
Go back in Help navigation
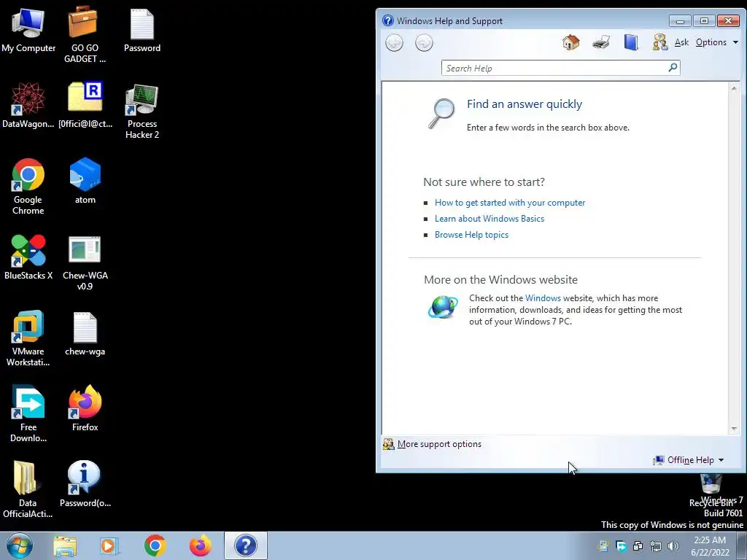coord(394,43)
